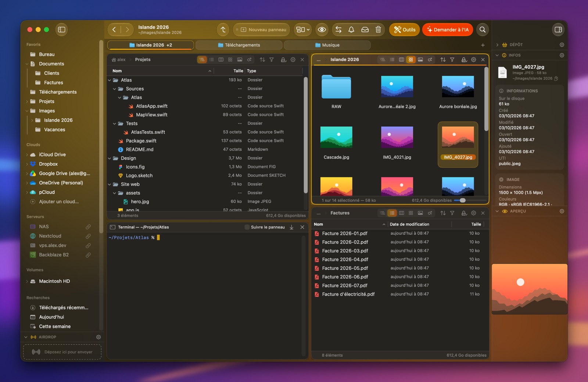Click the icon size slider in Islande 2026 pane

(x=469, y=201)
